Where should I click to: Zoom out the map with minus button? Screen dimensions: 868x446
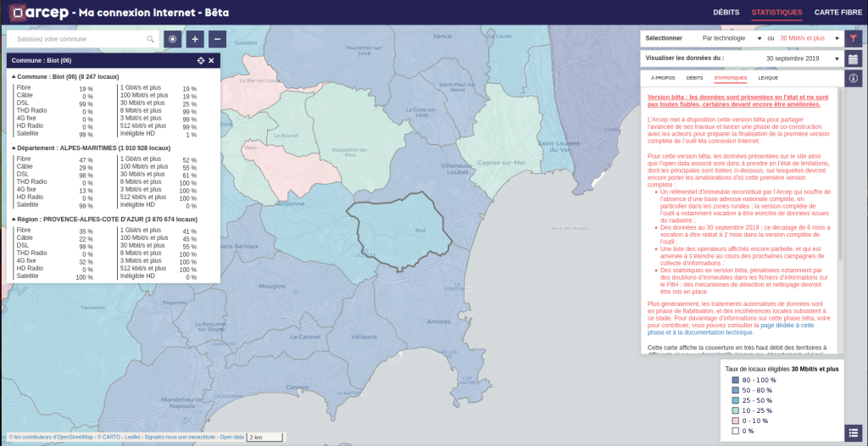point(217,39)
